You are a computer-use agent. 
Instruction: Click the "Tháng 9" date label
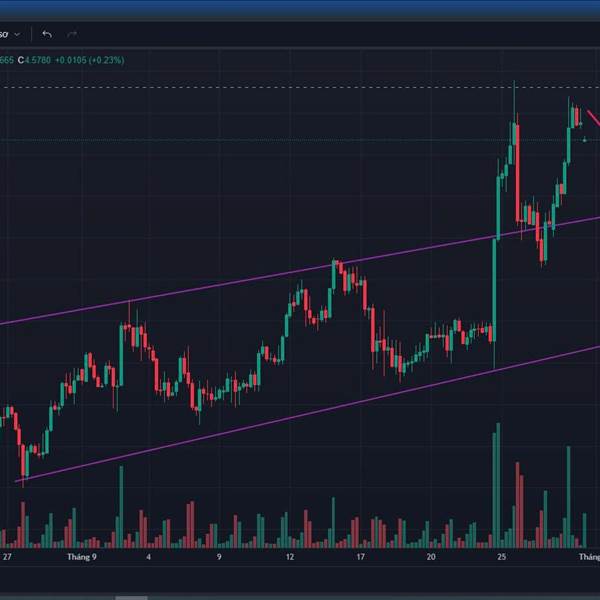pos(82,557)
